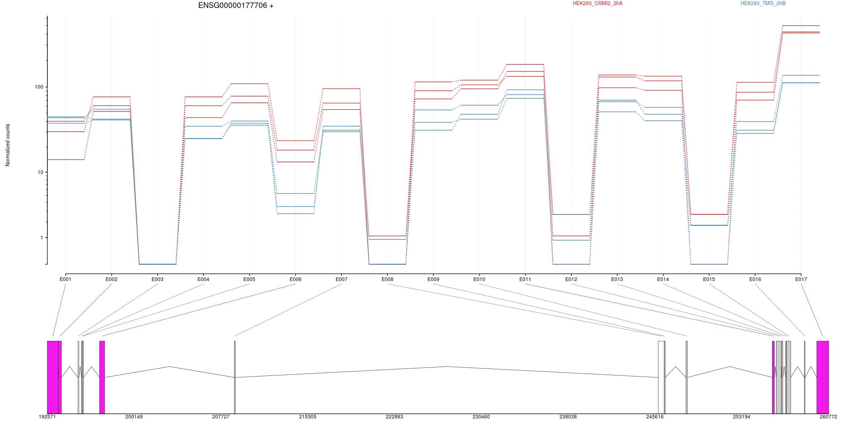The width and height of the screenshot is (868, 434).
Task: Click genomic coordinate 253194
Action: [742, 417]
